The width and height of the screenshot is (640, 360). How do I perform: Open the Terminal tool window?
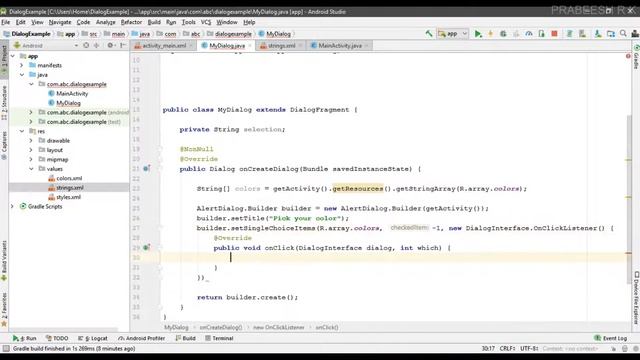click(219, 338)
